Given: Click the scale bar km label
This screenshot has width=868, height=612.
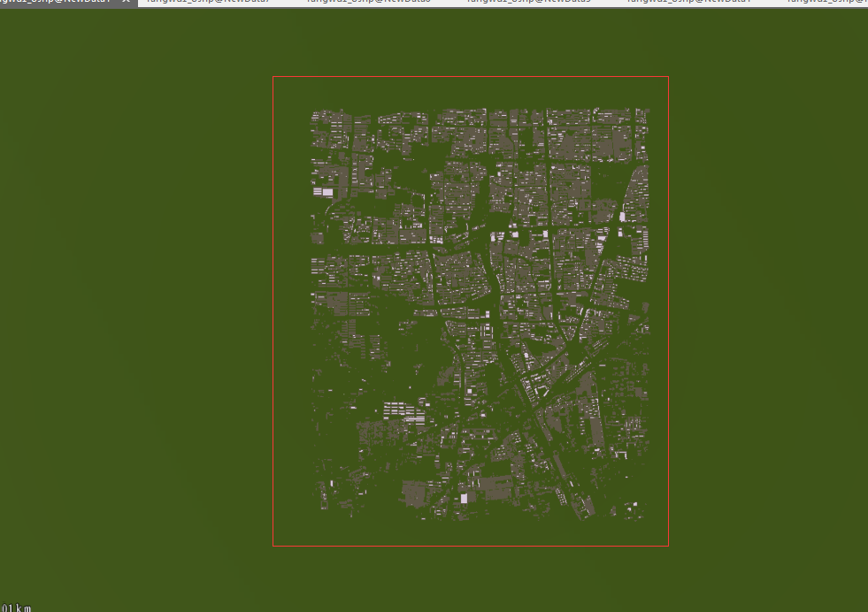Looking at the screenshot, I should [x=18, y=608].
